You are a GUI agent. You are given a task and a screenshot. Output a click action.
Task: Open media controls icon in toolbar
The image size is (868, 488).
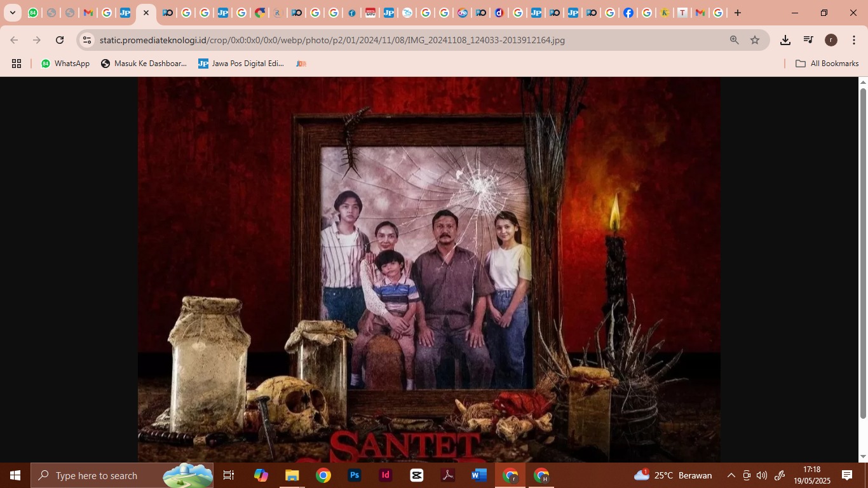click(x=808, y=40)
